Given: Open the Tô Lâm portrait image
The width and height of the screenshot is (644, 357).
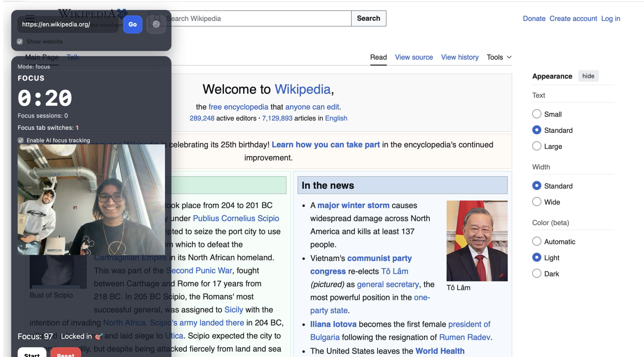Looking at the screenshot, I should pos(477,241).
